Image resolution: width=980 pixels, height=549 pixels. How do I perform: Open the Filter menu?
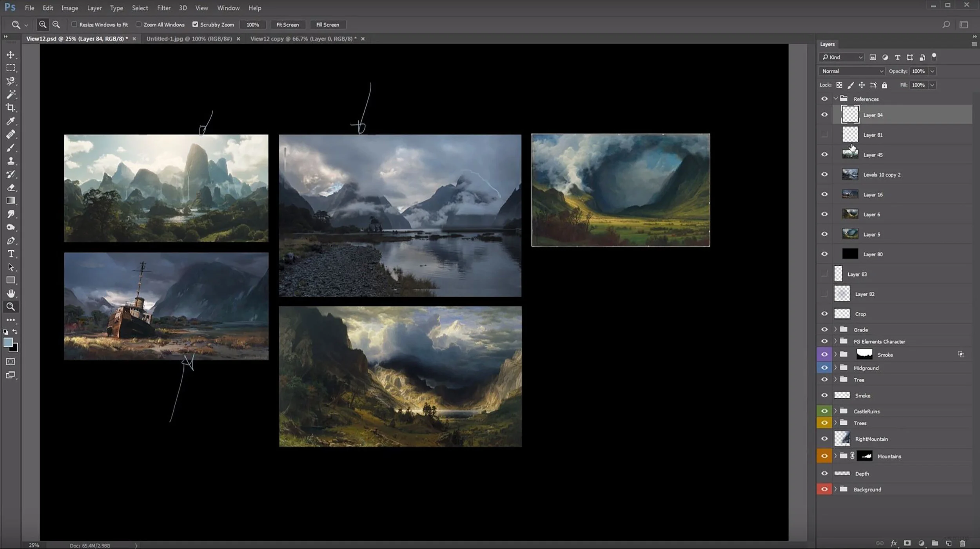163,8
